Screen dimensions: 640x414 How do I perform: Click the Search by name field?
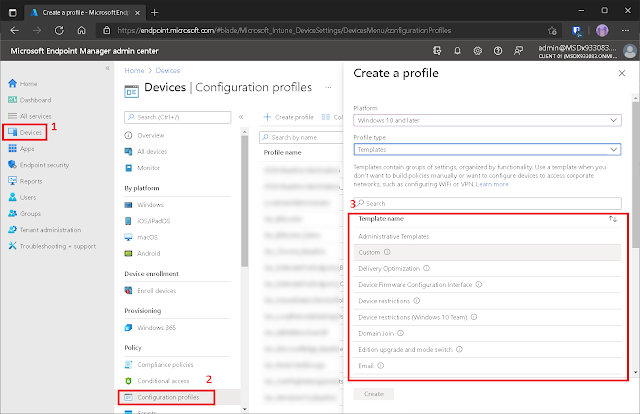[302, 138]
